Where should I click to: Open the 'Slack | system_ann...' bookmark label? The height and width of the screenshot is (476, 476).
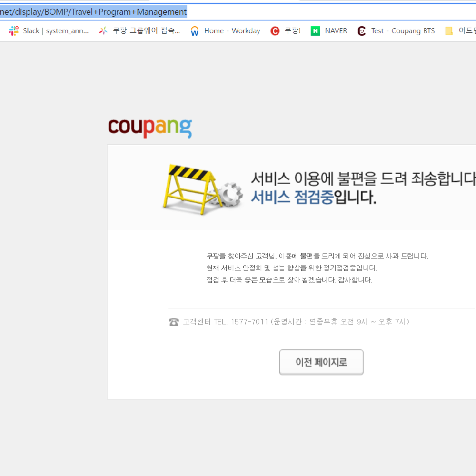pyautogui.click(x=56, y=31)
